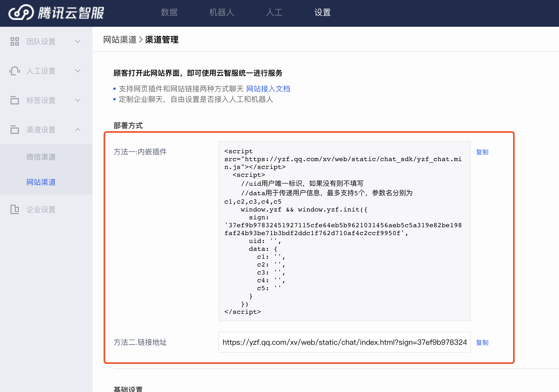Click the Tencent Cloud 腾讯云智服 logo
Viewport: 559px width, 392px height.
click(x=56, y=12)
